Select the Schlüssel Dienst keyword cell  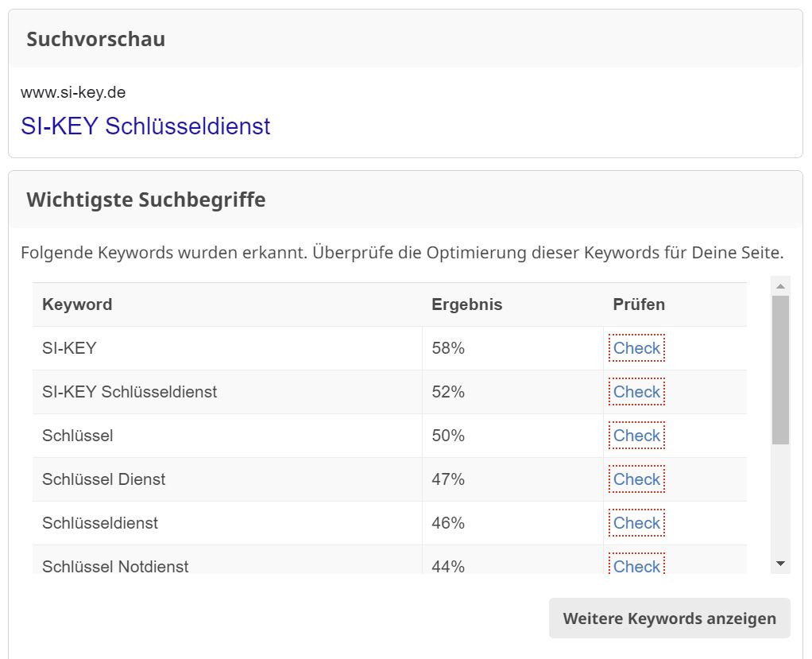(226, 479)
